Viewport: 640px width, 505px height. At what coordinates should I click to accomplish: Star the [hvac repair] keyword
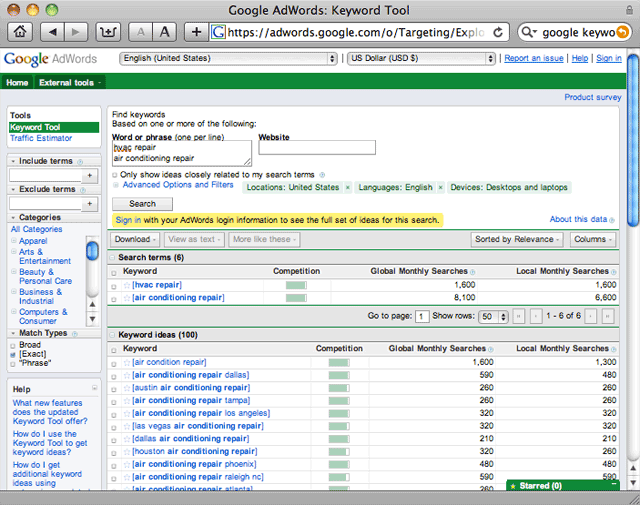[x=127, y=285]
